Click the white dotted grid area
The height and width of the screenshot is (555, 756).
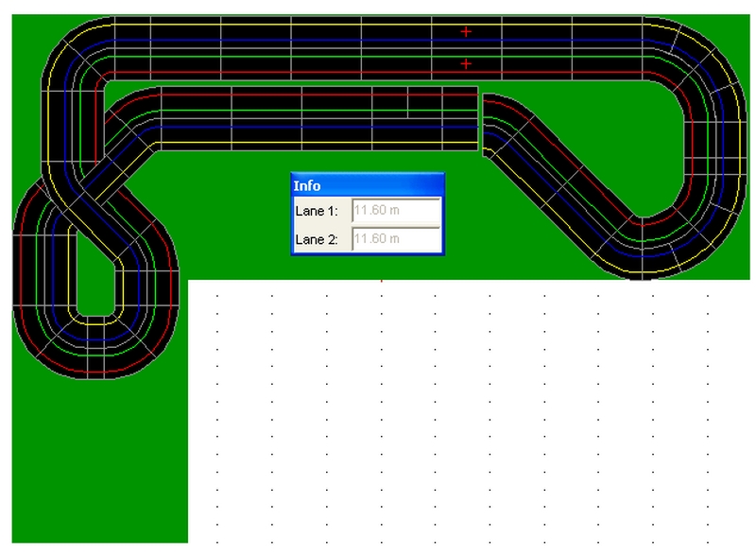(472, 416)
